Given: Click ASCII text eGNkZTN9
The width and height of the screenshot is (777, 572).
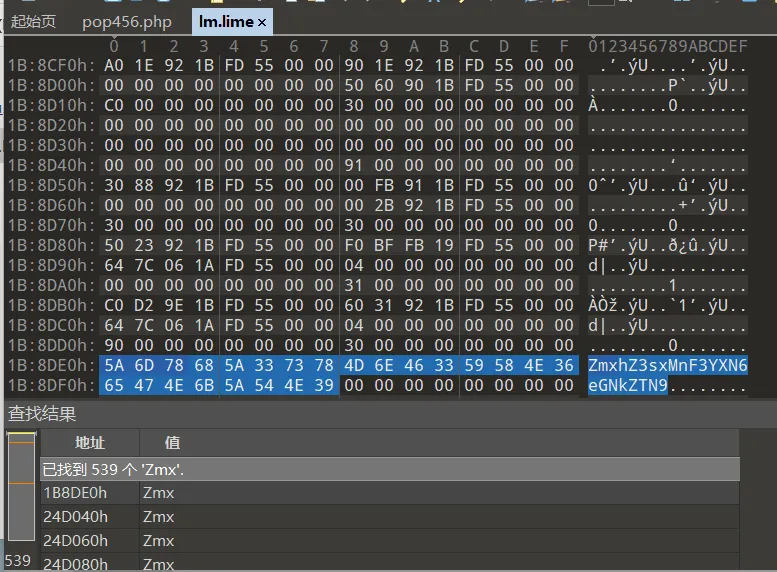Looking at the screenshot, I should point(628,385).
